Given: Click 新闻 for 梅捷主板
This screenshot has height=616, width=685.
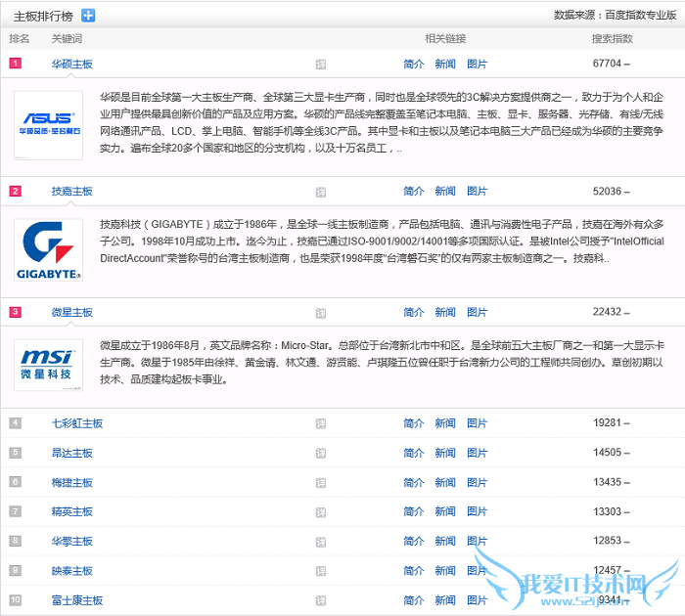Looking at the screenshot, I should (x=445, y=482).
